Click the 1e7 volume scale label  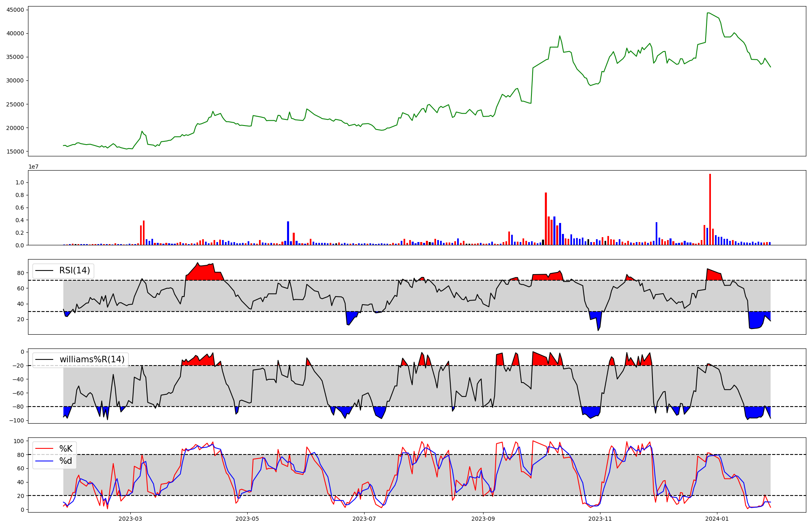point(34,167)
